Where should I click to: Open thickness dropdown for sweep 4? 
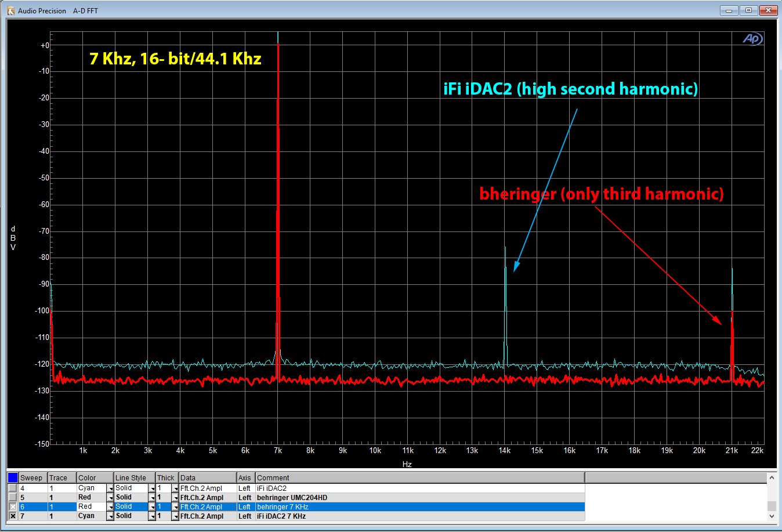coord(175,488)
